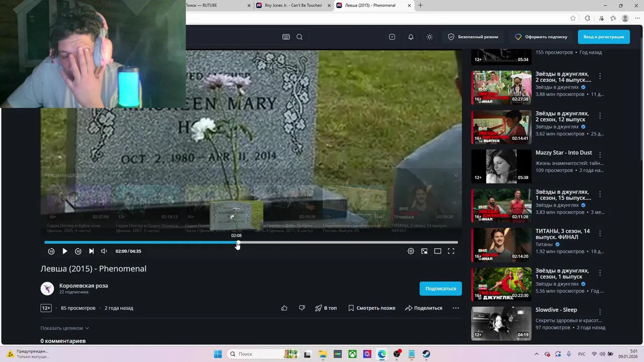The image size is (644, 362).
Task: Open Вход и регистрация login
Action: (604, 37)
